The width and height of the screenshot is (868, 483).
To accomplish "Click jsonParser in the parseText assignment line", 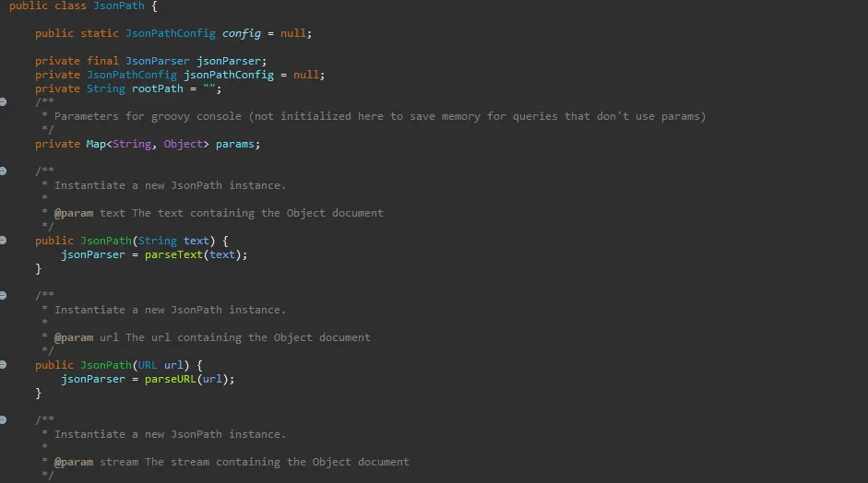I will click(93, 254).
